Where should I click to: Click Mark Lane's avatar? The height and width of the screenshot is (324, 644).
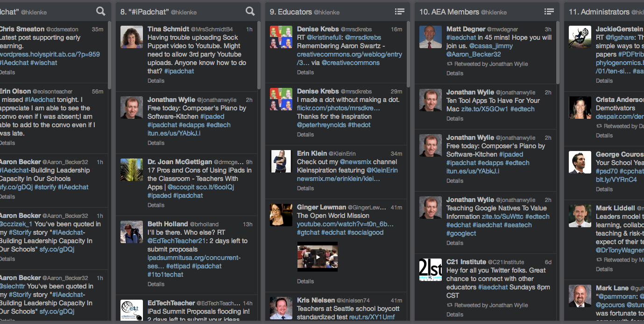pos(580,296)
